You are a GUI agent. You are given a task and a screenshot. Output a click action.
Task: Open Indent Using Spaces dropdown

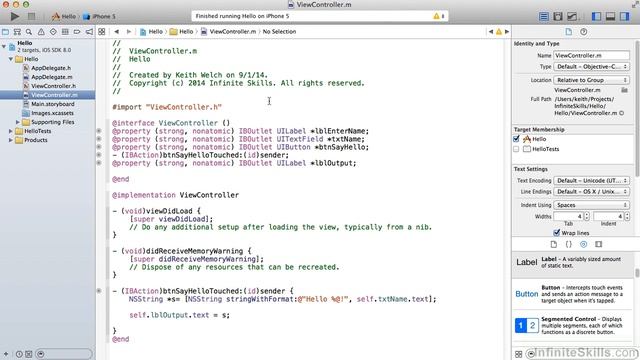(x=591, y=205)
